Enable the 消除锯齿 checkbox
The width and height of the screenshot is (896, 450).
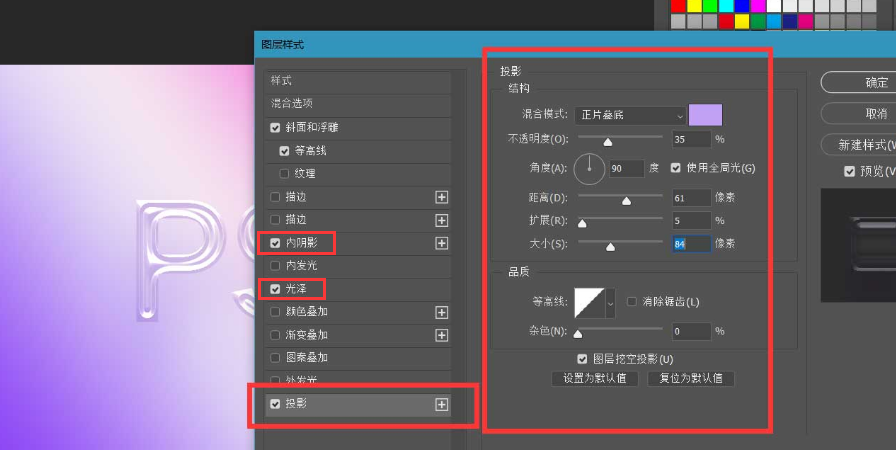631,302
